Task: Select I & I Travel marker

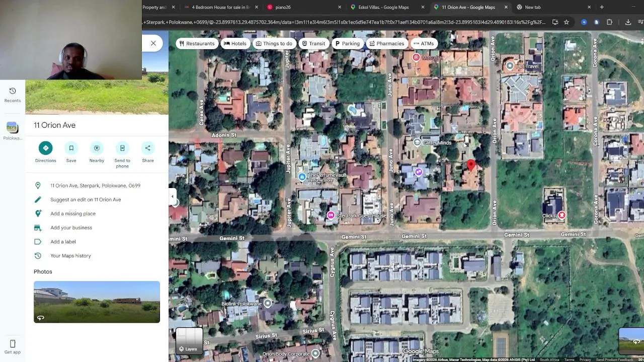Action: (510, 66)
